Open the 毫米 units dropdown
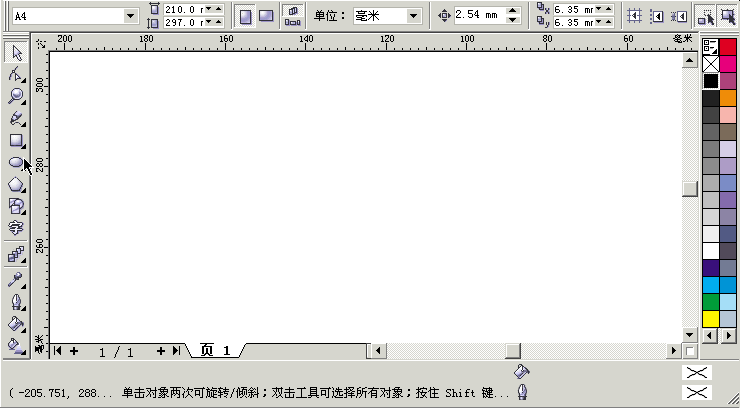This screenshot has width=740, height=408. [413, 16]
